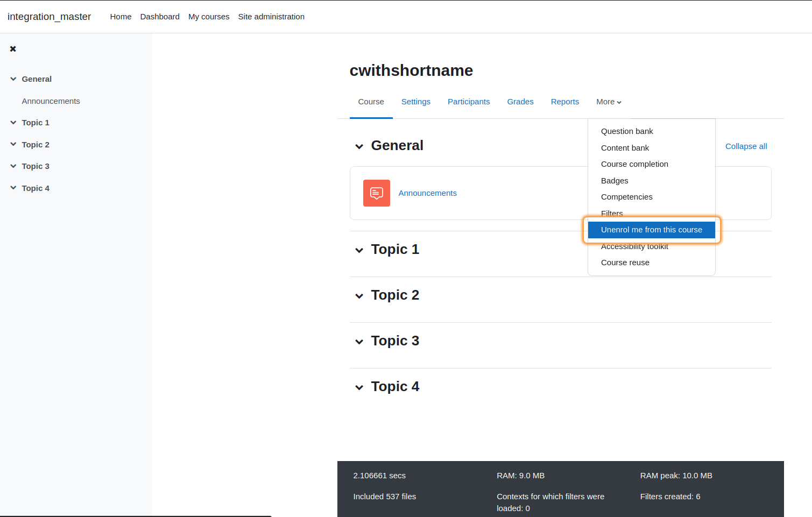Open the Announcements forum icon
This screenshot has width=812, height=517.
click(x=377, y=193)
